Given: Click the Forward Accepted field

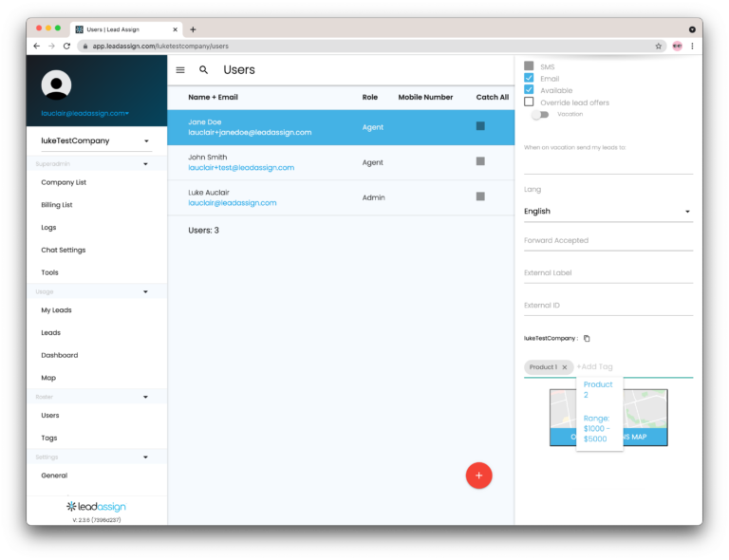Looking at the screenshot, I should (x=608, y=241).
